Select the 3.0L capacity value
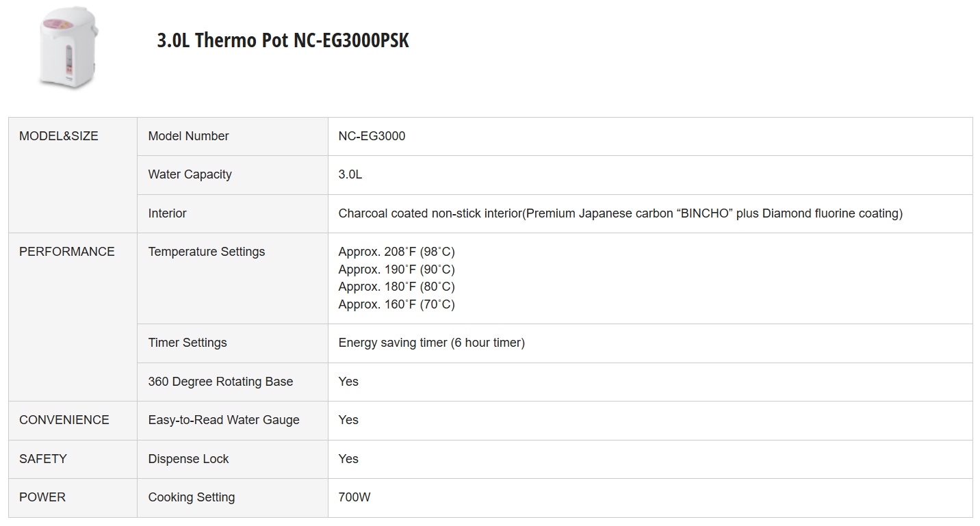This screenshot has width=980, height=526. (x=350, y=174)
